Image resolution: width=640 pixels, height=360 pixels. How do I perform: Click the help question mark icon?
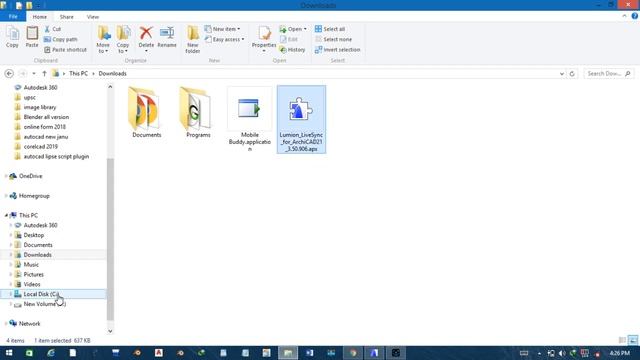pos(635,16)
